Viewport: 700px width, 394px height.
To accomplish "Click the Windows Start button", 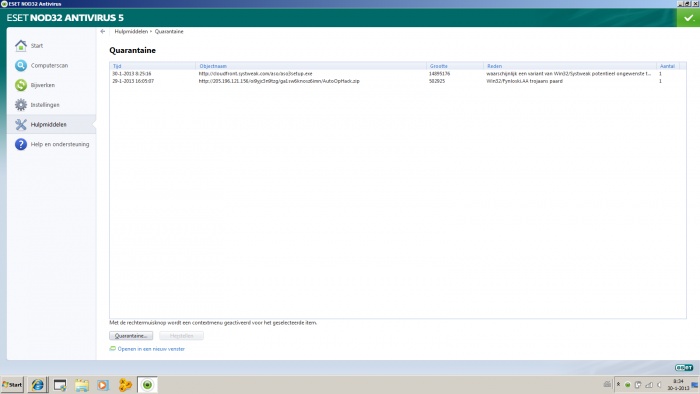I will pos(12,385).
